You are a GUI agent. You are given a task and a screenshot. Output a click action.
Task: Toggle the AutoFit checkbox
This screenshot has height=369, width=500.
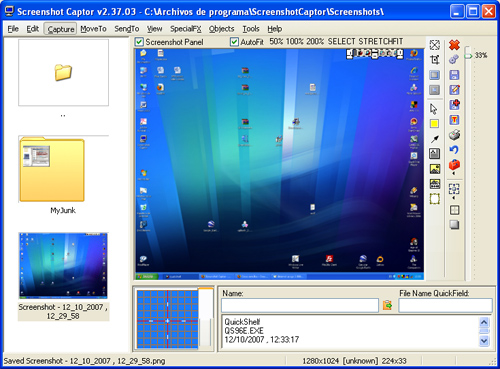tap(234, 42)
